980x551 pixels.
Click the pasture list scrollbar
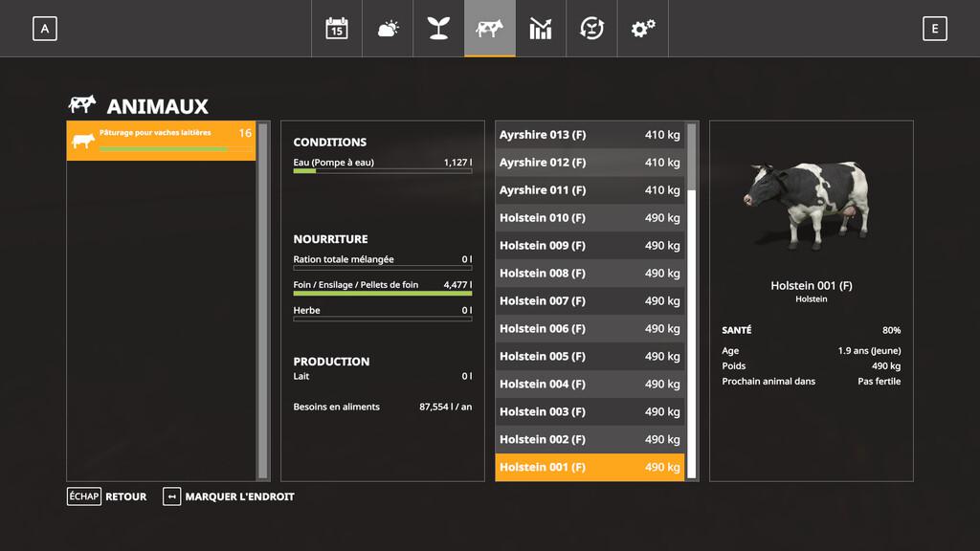tap(263, 300)
